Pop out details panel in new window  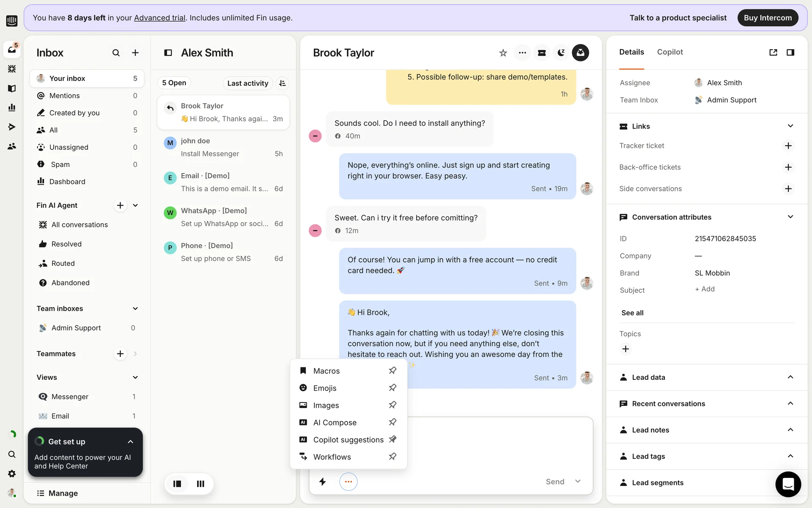point(773,52)
